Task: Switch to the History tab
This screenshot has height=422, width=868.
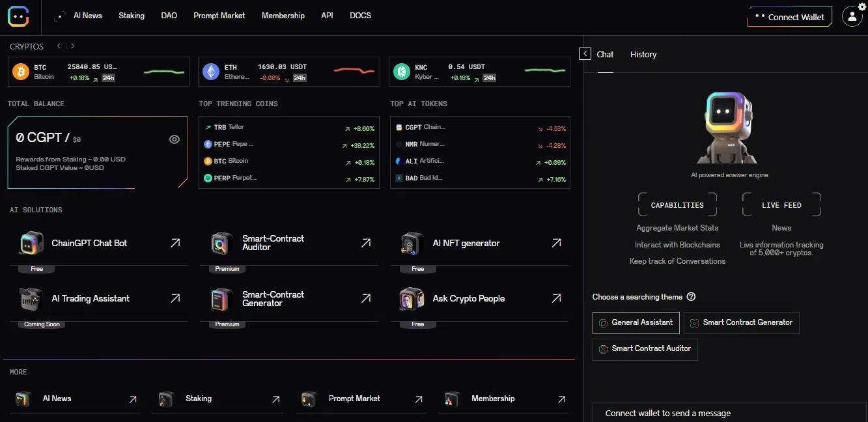Action: pyautogui.click(x=643, y=55)
